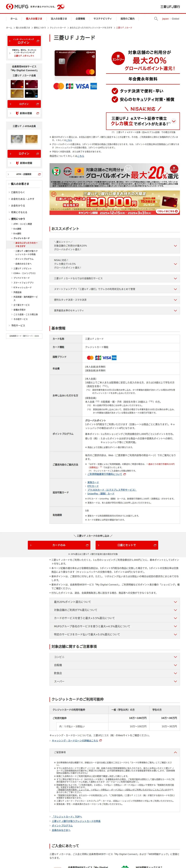Expand 飲食店 注意事項 accordion

pos(114,673)
